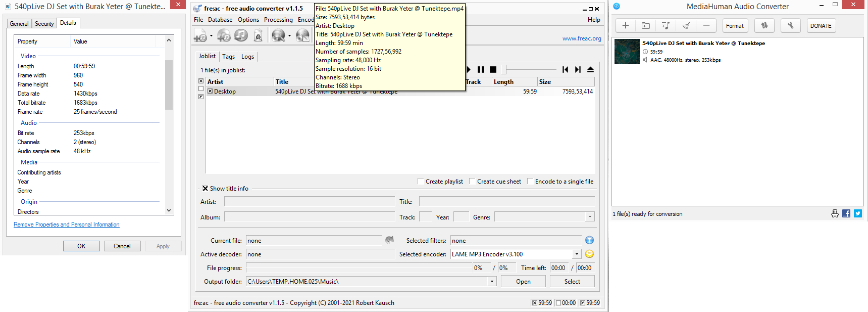Toggle the Show title info checkbox
Screen dimensions: 868x312
[x=205, y=188]
